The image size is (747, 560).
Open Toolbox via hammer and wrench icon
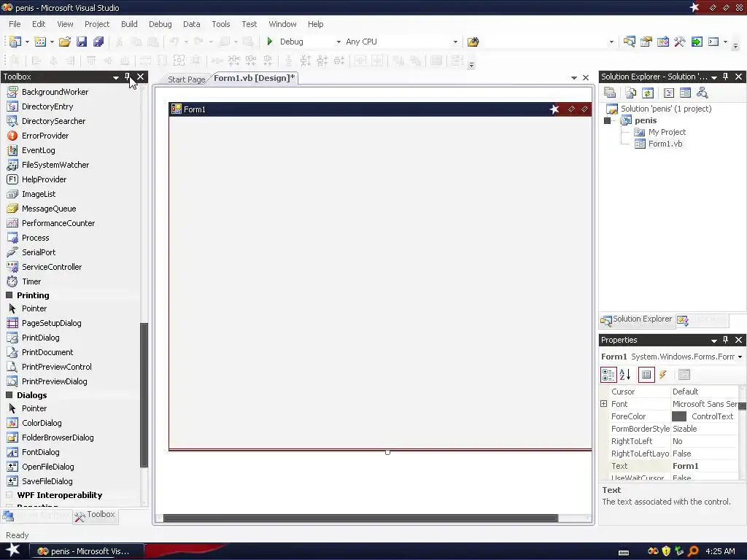pyautogui.click(x=680, y=42)
